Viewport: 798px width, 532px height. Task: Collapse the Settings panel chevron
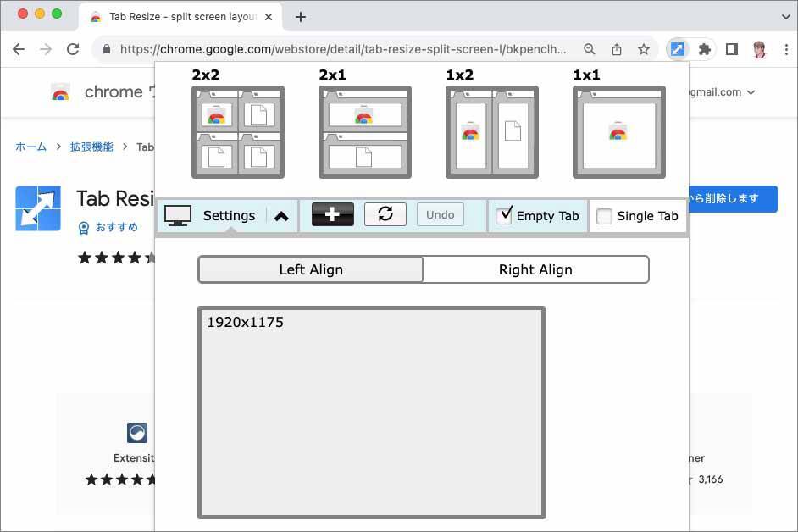(281, 216)
